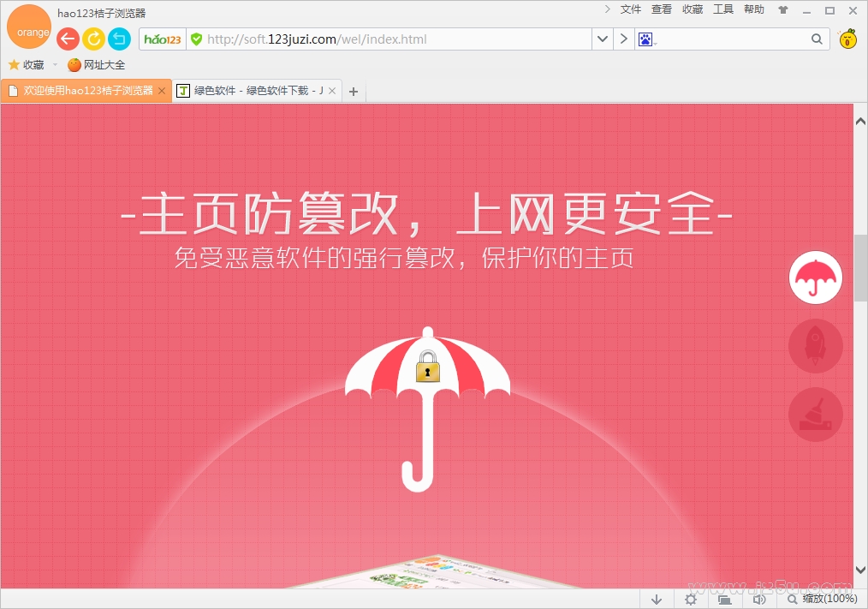868x609 pixels.
Task: Expand the dropdown arrow next to 收藏
Action: click(55, 65)
